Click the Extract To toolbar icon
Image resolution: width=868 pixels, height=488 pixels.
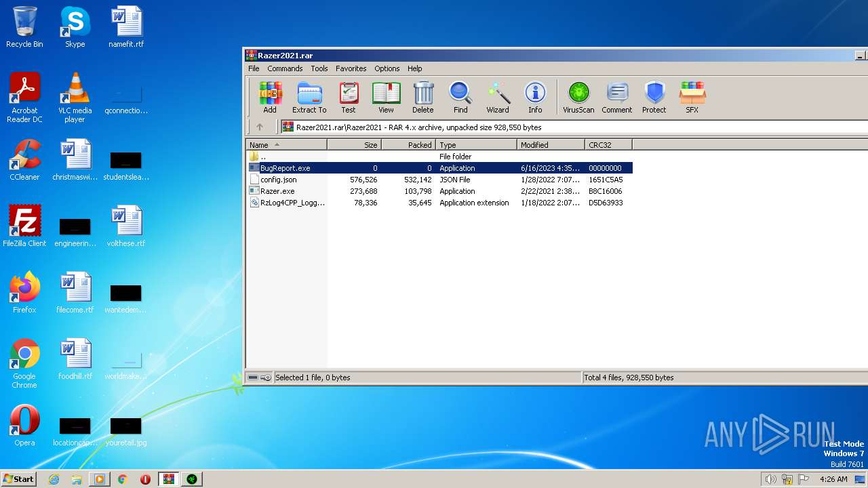tap(309, 97)
